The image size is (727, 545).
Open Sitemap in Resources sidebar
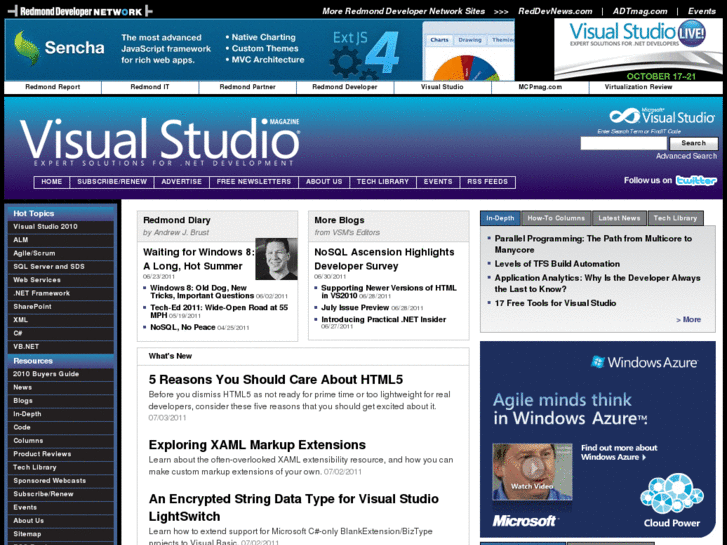pos(61,534)
